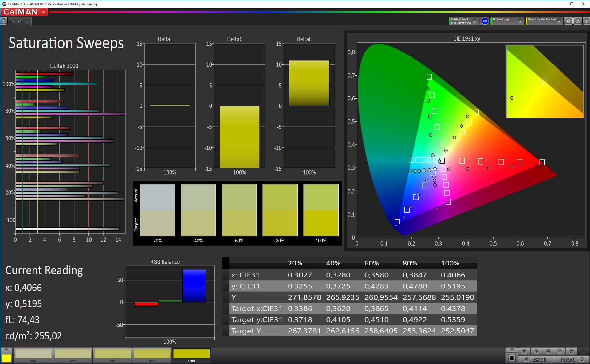The width and height of the screenshot is (590, 364).
Task: Open the CalMAN main menu dropdown
Action: [x=44, y=12]
